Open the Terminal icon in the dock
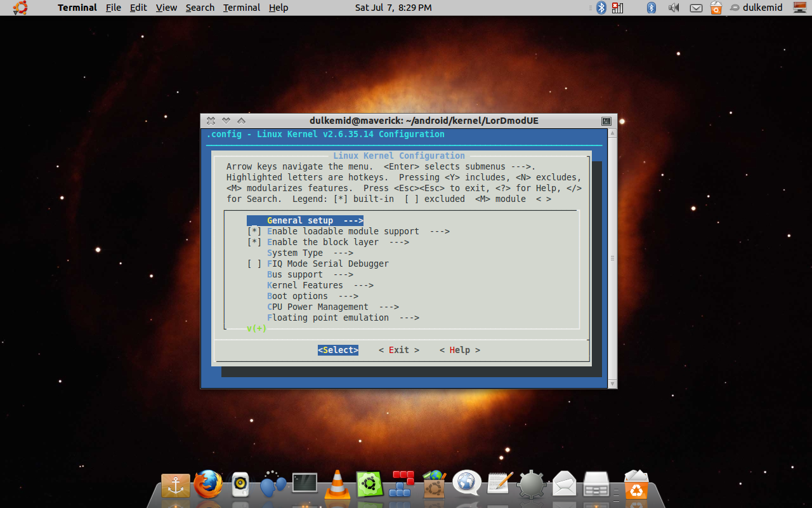This screenshot has width=812, height=508. click(x=304, y=484)
